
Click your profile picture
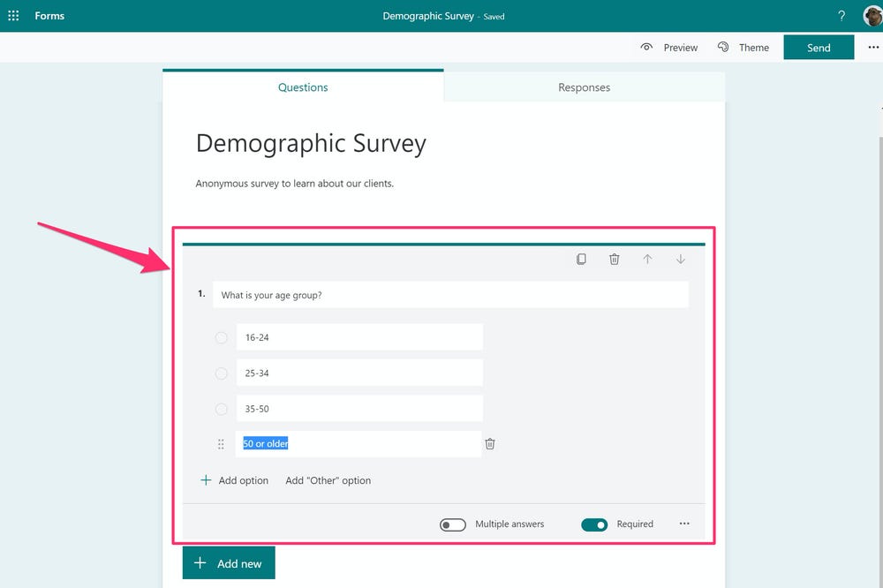pos(872,15)
